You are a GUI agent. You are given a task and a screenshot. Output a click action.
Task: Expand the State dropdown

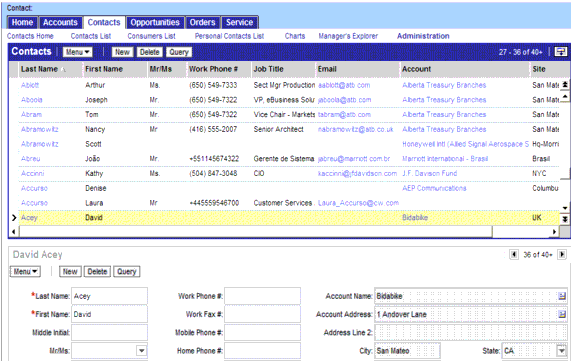[561, 351]
